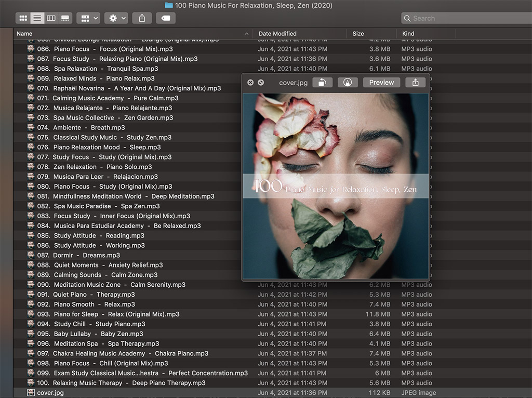Open cover.jpg with Preview button
Image resolution: width=532 pixels, height=398 pixels.
point(381,83)
